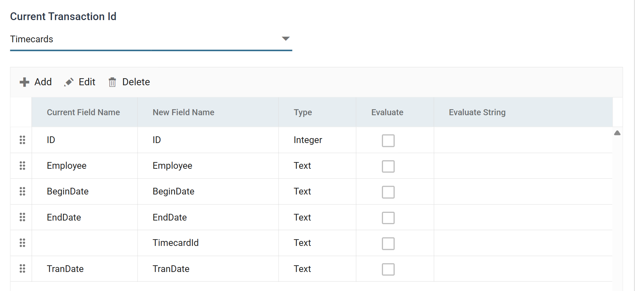This screenshot has height=291, width=644.
Task: Tick the Evaluate checkbox for EndDate
Action: (388, 218)
